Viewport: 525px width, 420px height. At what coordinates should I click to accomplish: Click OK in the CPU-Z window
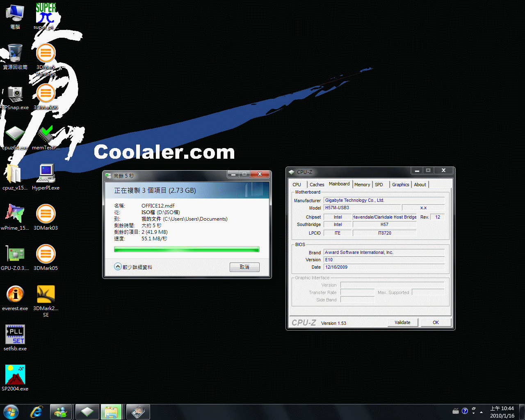tap(436, 322)
